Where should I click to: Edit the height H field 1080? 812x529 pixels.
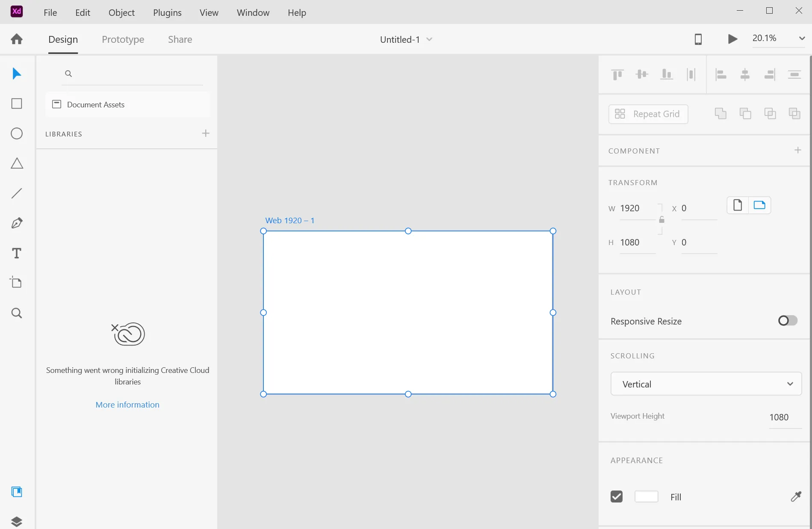[637, 242]
